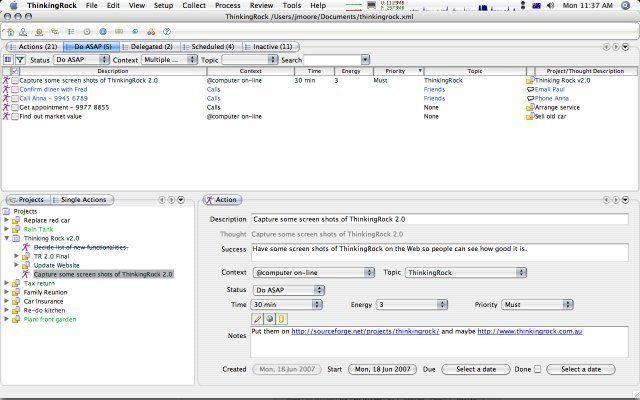Switch to the Delegated (2) tab

click(x=151, y=47)
